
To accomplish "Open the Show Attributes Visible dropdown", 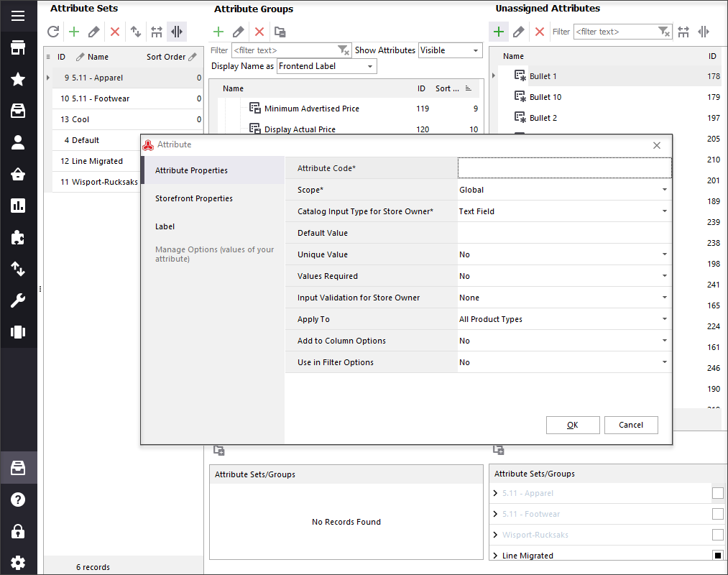I will click(450, 50).
